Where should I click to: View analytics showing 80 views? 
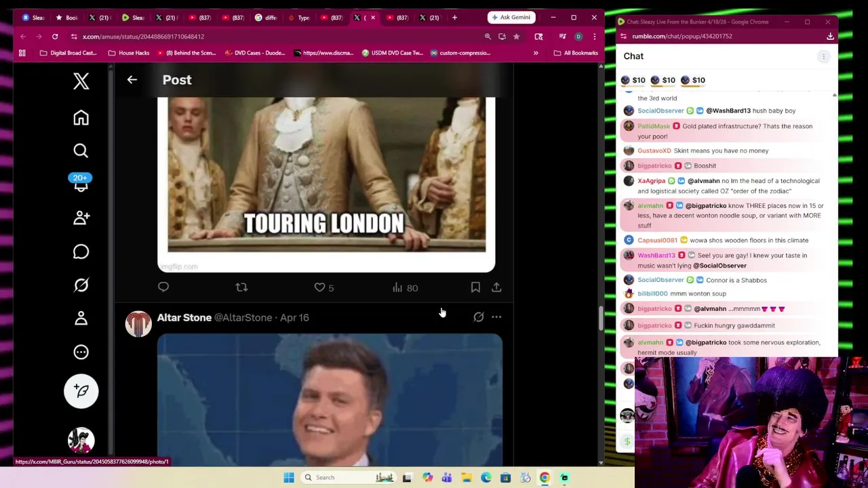click(405, 287)
